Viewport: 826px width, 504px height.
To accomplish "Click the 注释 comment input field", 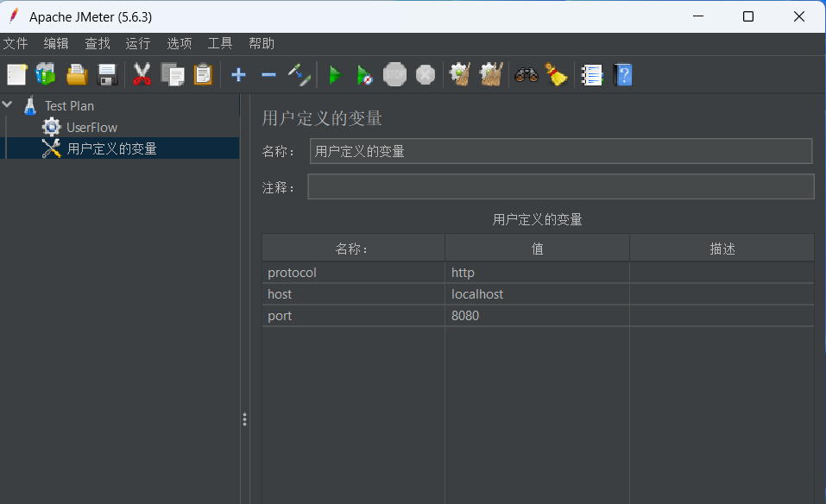I will [x=561, y=186].
